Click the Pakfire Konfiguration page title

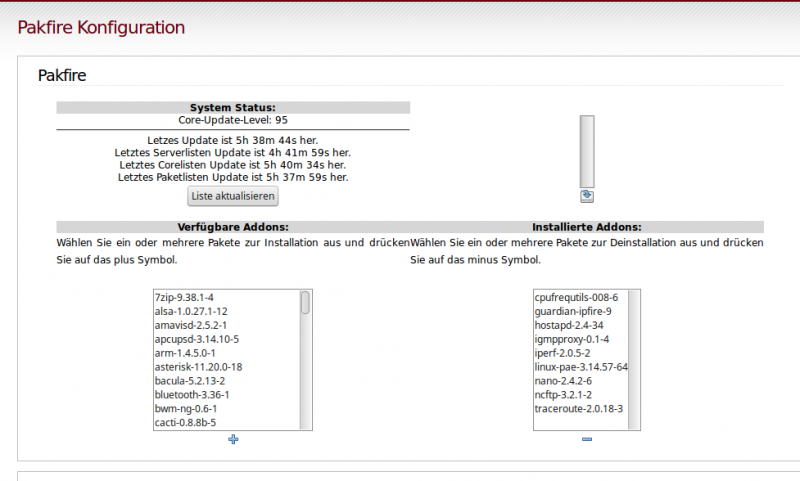point(101,27)
